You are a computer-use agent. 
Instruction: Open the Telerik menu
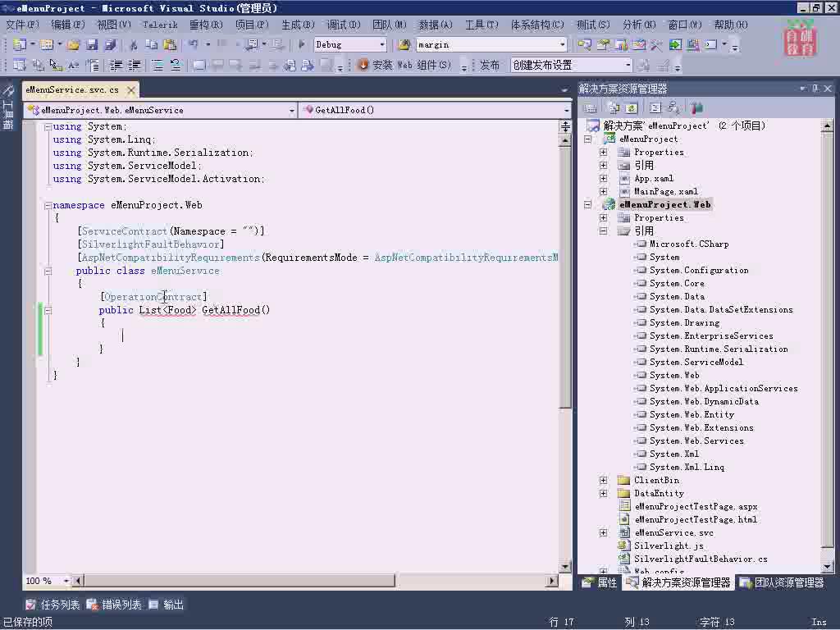[x=160, y=25]
